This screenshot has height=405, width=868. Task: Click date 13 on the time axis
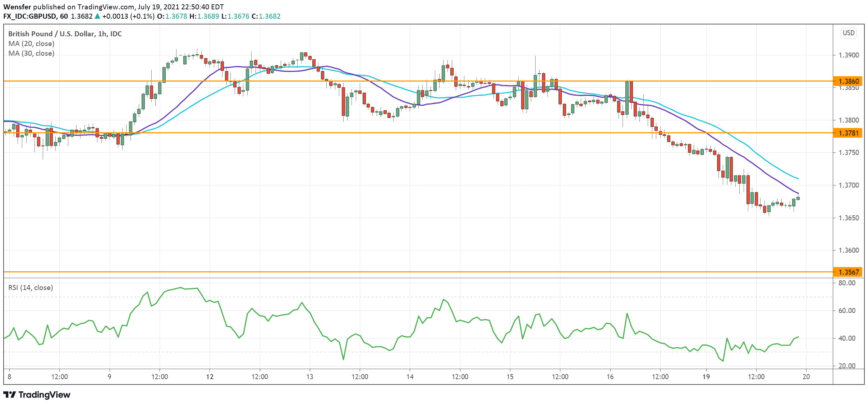[309, 377]
